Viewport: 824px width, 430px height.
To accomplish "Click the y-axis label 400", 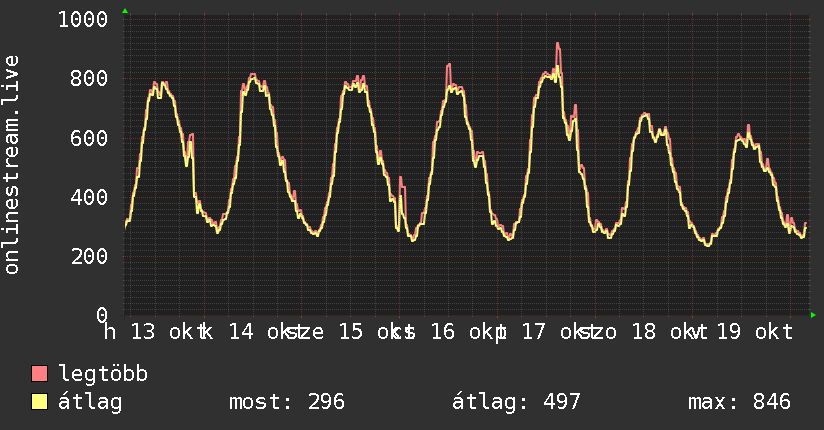I will [x=89, y=197].
